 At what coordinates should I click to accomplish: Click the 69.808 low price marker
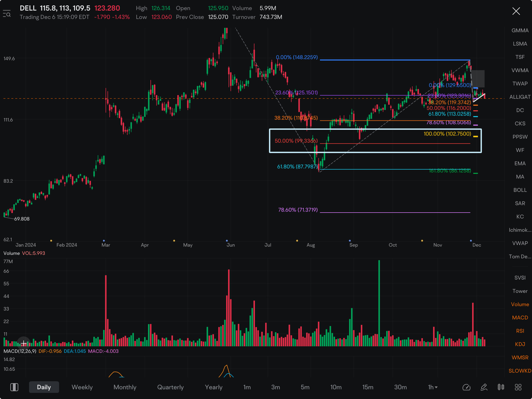[22, 219]
